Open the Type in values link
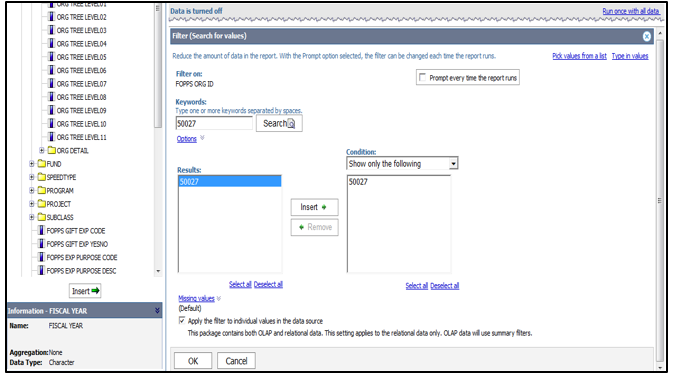The image size is (677, 383). 630,56
